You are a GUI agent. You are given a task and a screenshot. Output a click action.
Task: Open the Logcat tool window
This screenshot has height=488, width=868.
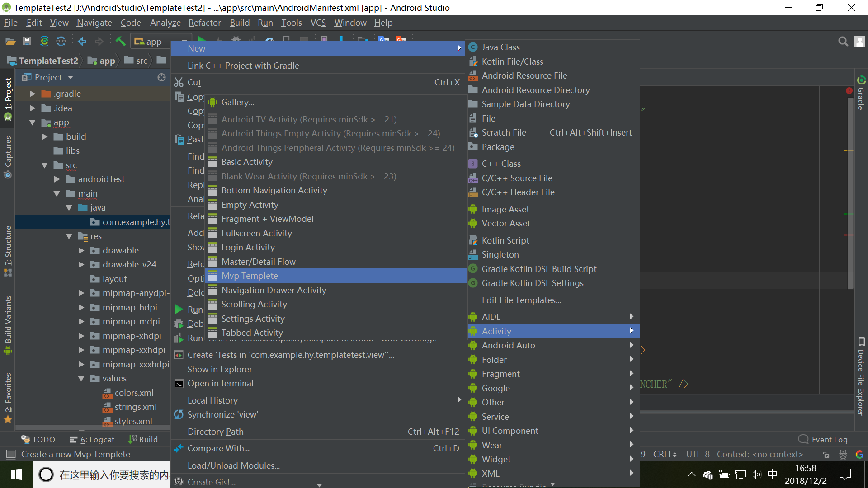coord(92,440)
